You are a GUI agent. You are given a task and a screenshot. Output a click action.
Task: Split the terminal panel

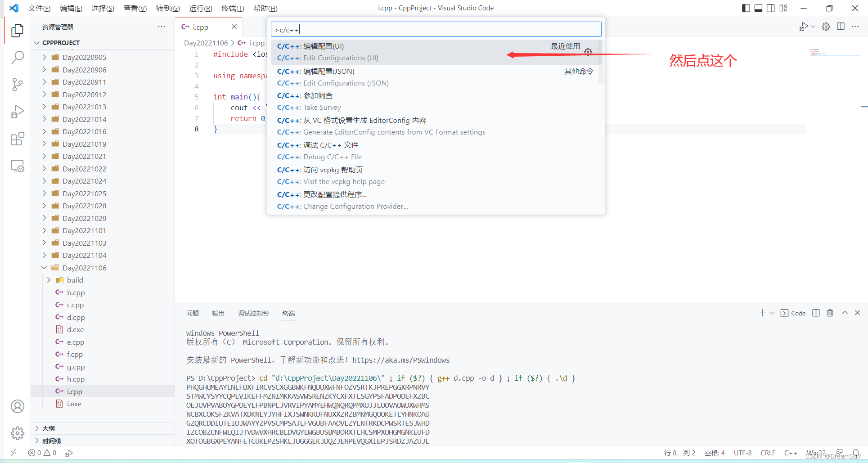(x=816, y=313)
